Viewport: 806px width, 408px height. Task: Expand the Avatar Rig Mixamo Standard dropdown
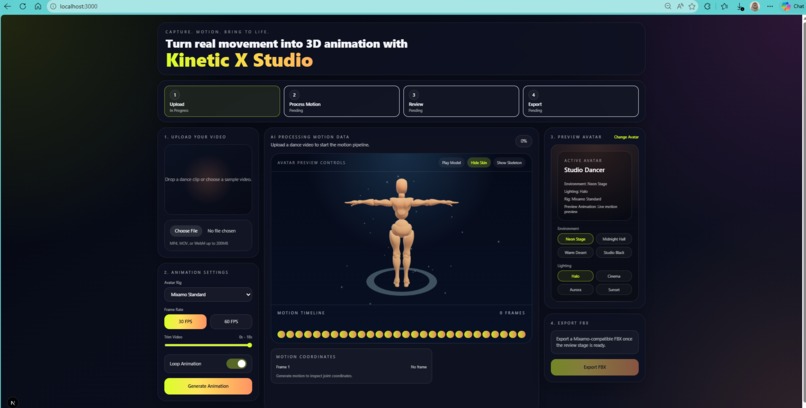coord(208,294)
